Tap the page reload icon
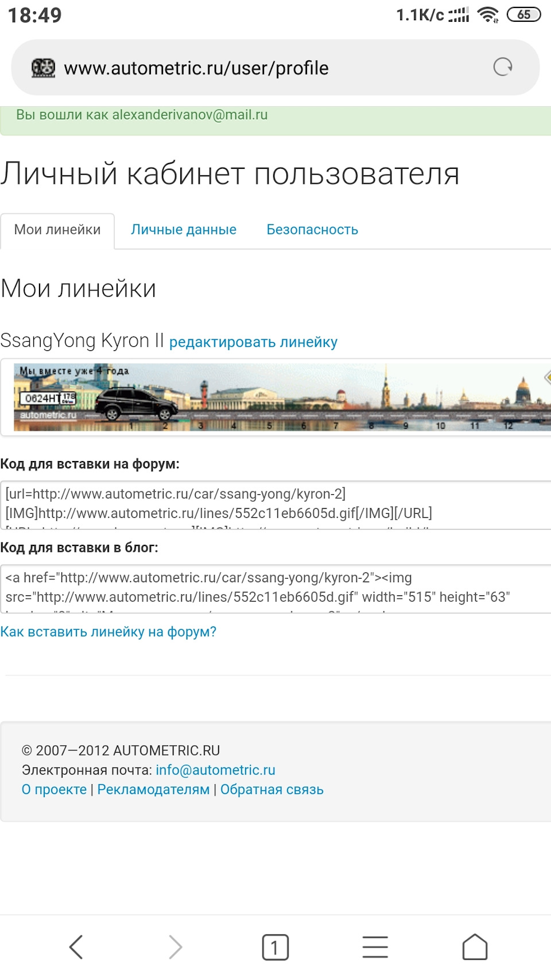 pyautogui.click(x=503, y=67)
